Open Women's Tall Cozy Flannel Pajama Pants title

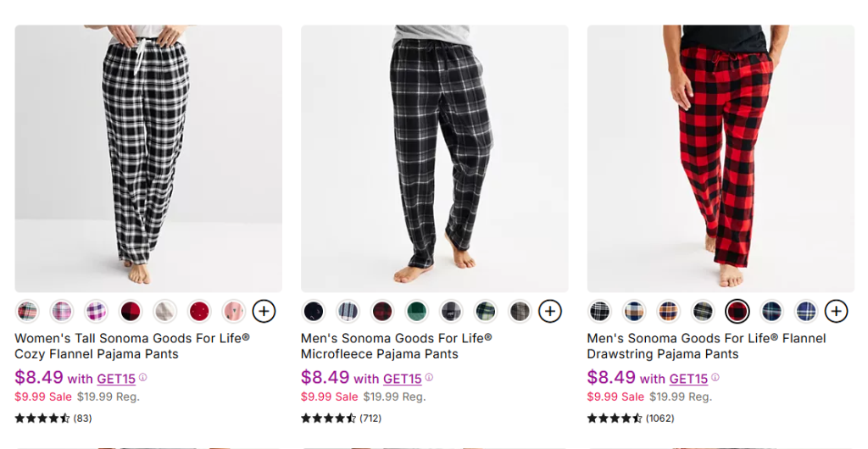tap(131, 346)
